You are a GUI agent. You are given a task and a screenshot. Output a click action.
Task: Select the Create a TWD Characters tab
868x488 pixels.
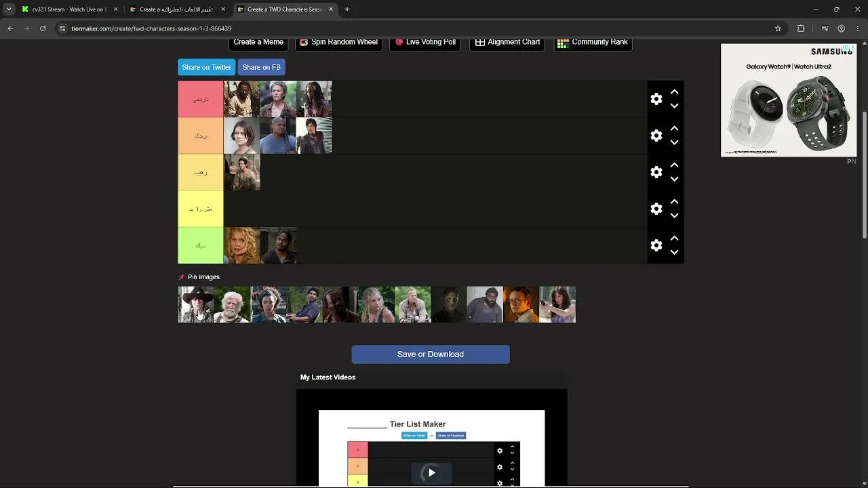tap(285, 9)
